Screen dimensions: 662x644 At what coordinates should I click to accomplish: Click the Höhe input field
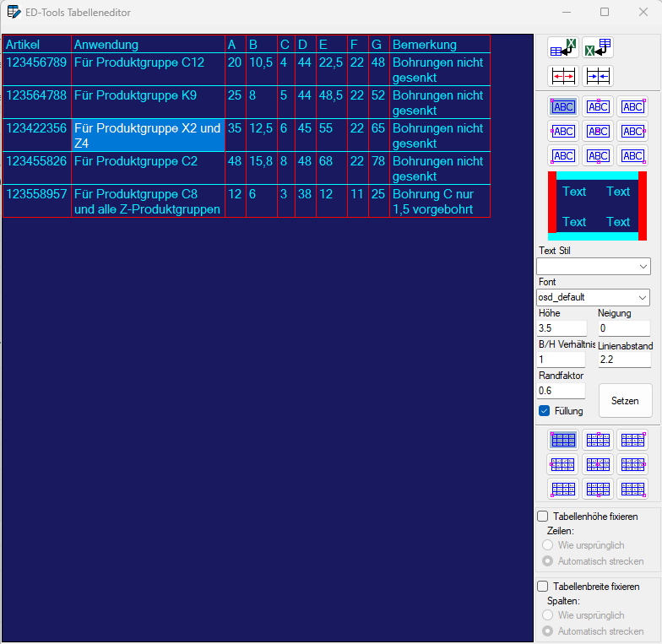[x=562, y=328]
